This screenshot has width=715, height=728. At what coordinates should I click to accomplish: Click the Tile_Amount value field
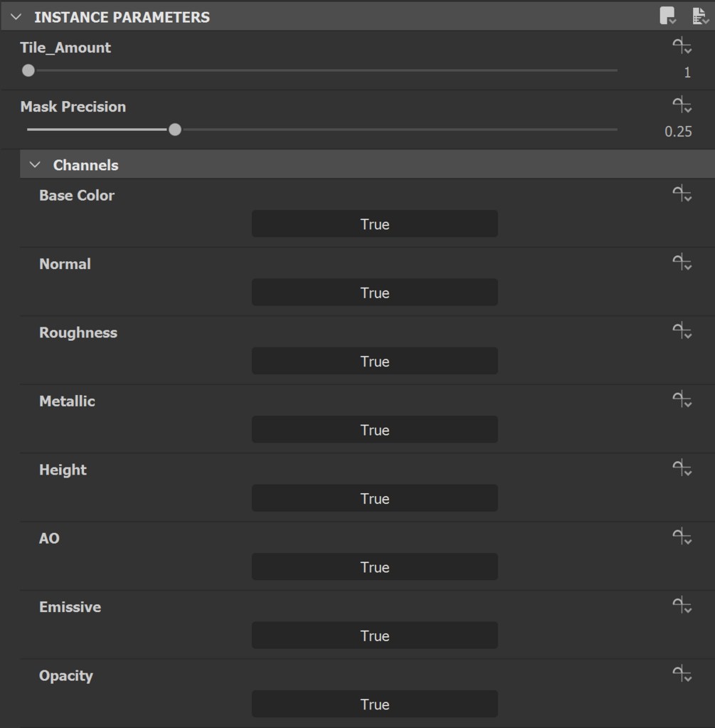click(687, 72)
